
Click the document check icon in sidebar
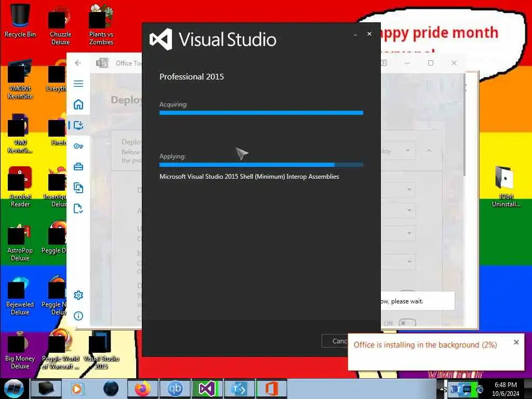pos(78,208)
